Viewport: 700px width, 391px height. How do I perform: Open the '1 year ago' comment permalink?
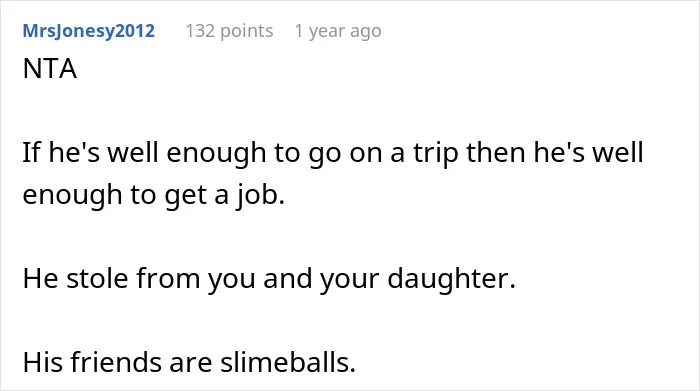(338, 31)
